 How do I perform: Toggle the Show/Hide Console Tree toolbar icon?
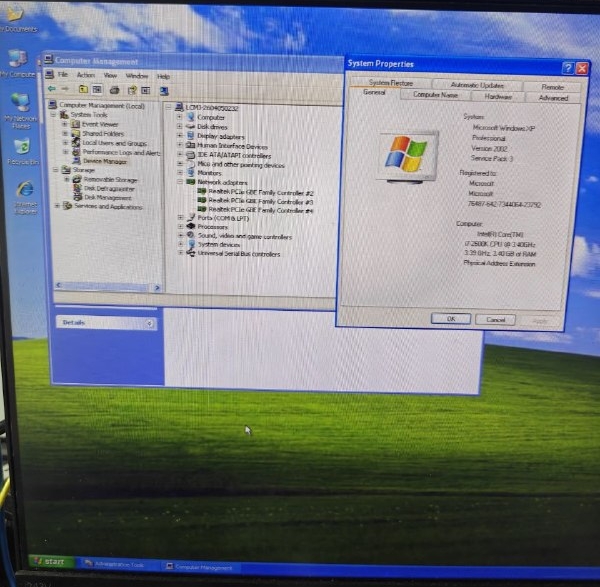[x=98, y=90]
